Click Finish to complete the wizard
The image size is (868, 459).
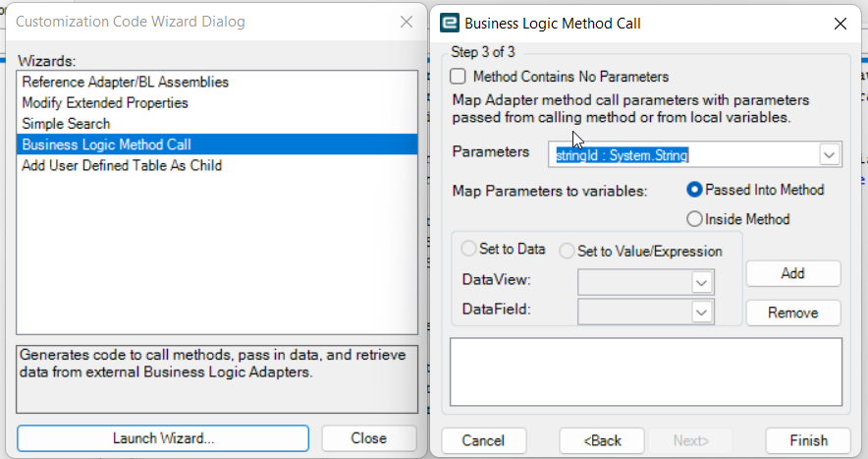[808, 440]
